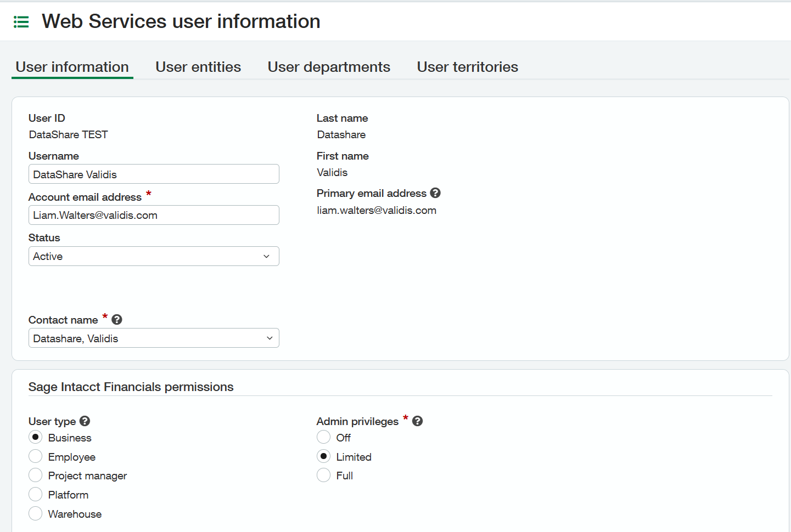
Task: Click help icon beside User type
Action: tap(85, 421)
